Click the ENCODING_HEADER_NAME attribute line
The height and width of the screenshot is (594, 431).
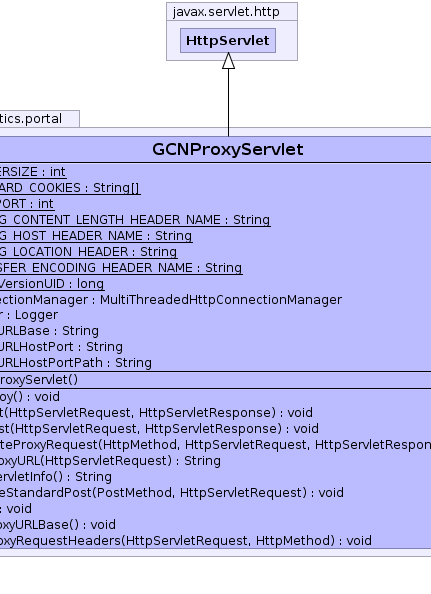click(x=121, y=267)
